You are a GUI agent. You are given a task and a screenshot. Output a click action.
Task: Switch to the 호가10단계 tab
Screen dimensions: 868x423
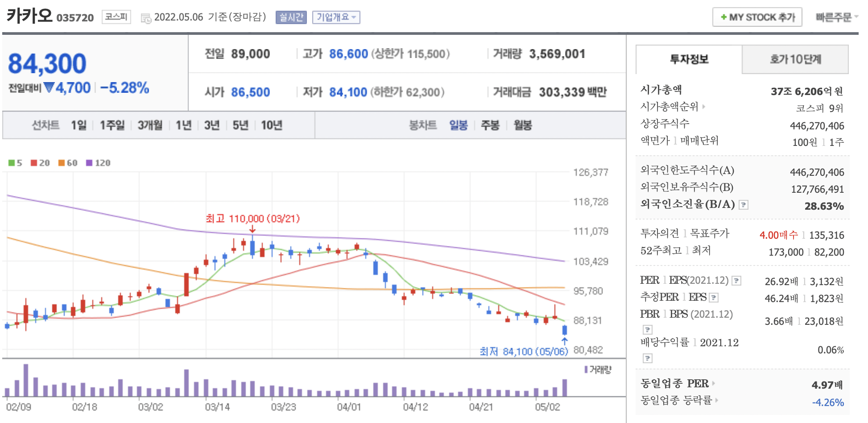795,59
